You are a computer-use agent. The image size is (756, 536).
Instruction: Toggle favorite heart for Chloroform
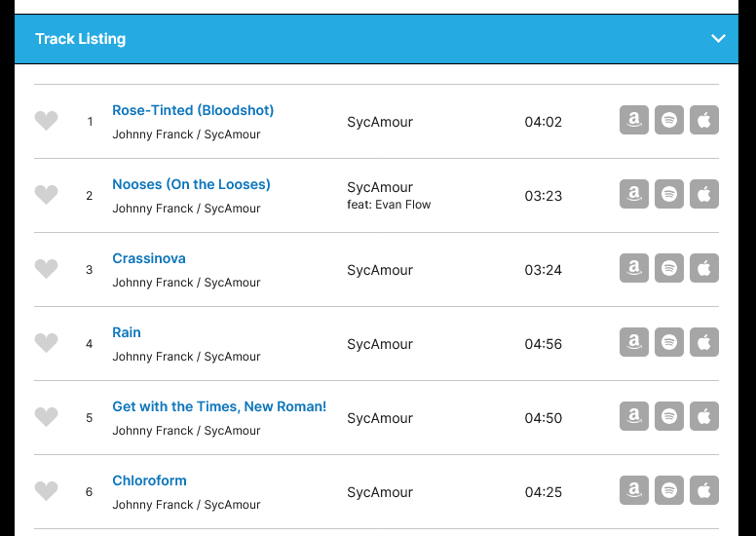tap(47, 491)
